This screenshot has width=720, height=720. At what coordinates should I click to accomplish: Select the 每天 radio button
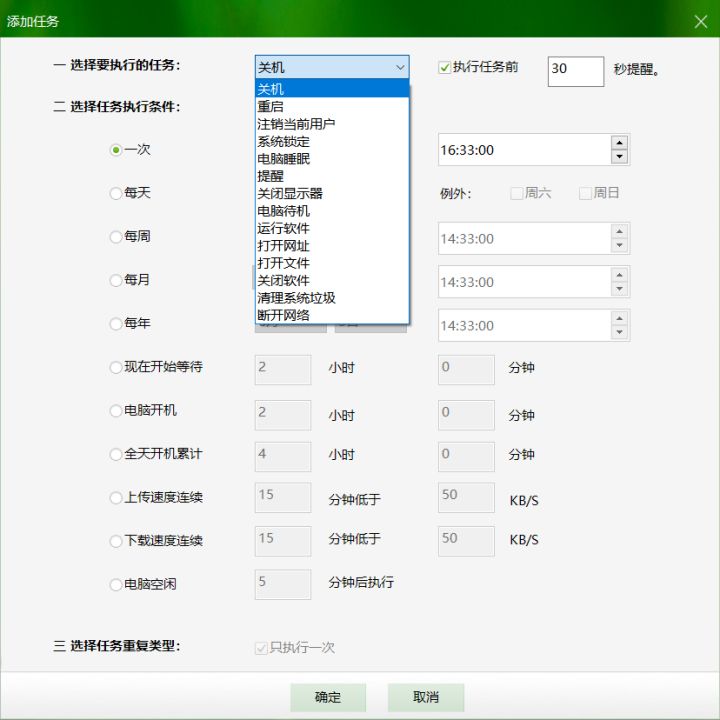click(116, 193)
